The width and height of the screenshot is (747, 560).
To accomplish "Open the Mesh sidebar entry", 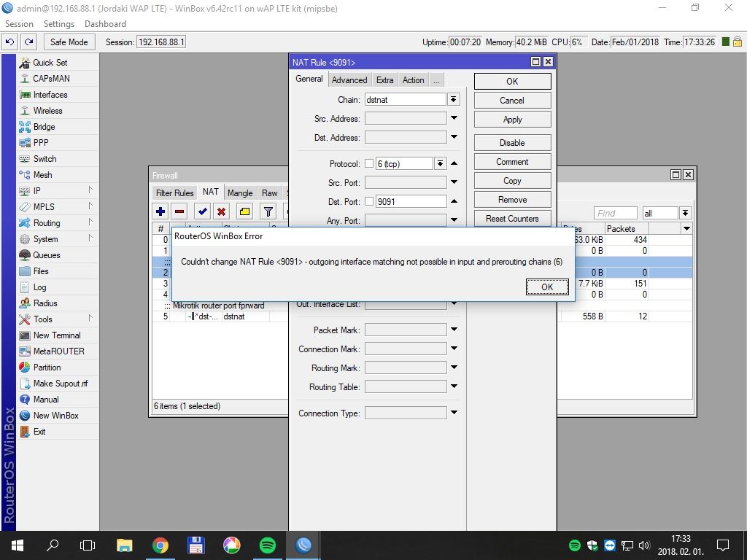I will click(x=57, y=175).
